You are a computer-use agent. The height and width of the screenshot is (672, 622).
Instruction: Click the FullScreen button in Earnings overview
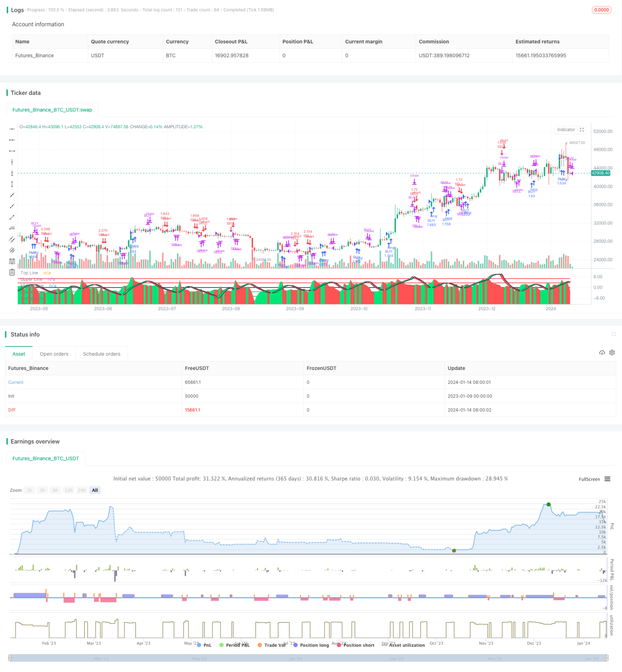point(589,479)
